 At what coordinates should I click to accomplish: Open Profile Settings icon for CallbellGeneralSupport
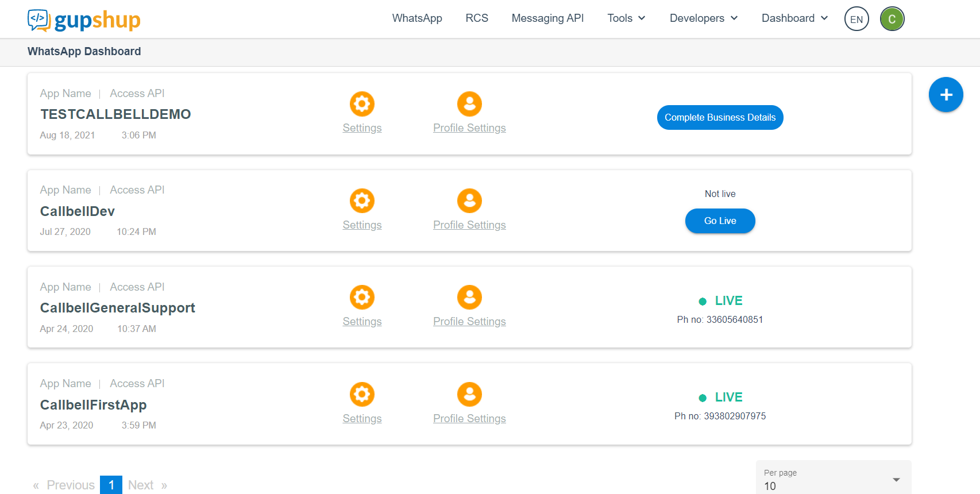469,298
